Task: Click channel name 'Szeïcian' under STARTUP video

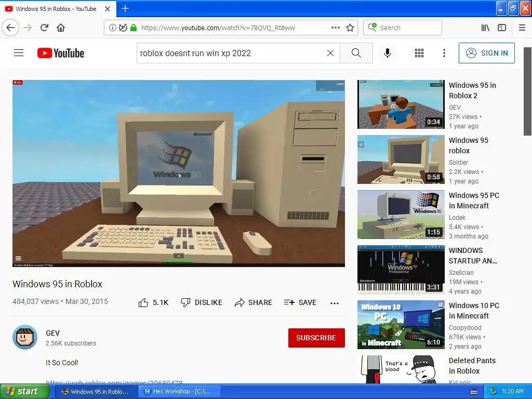Action: click(461, 272)
